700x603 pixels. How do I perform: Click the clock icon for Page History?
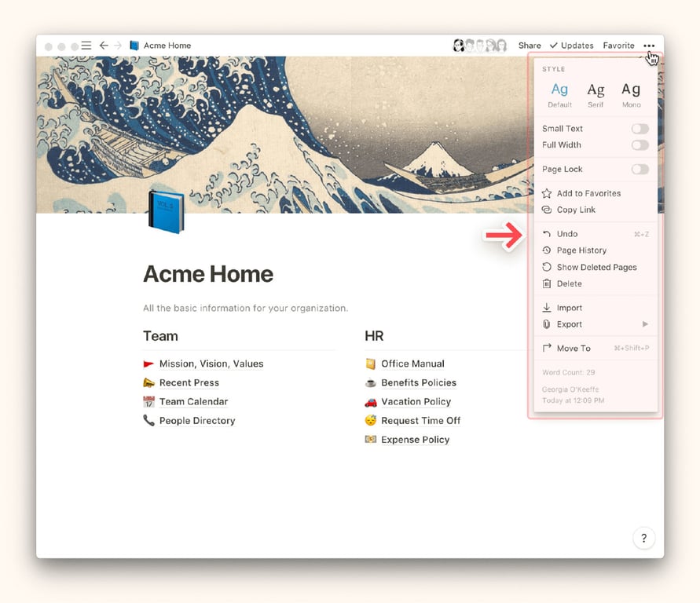coord(547,250)
